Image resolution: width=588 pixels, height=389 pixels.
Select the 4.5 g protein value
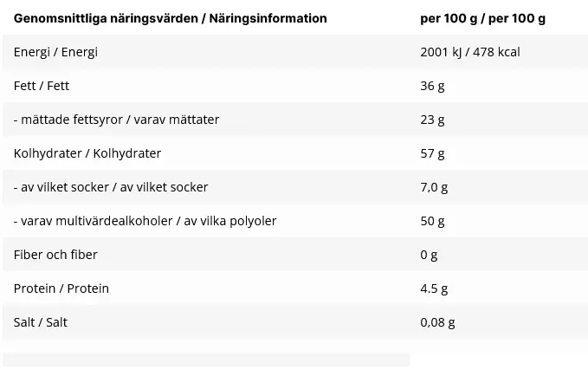(x=434, y=289)
